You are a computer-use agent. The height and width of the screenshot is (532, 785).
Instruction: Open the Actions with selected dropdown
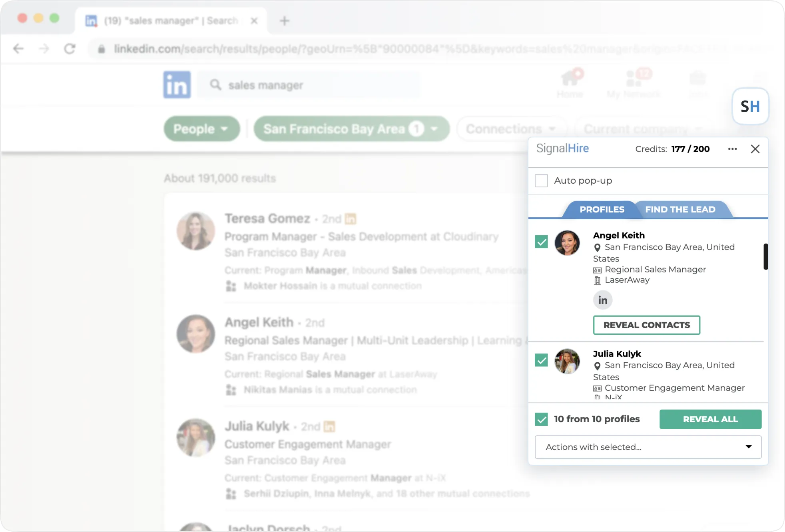pyautogui.click(x=648, y=447)
